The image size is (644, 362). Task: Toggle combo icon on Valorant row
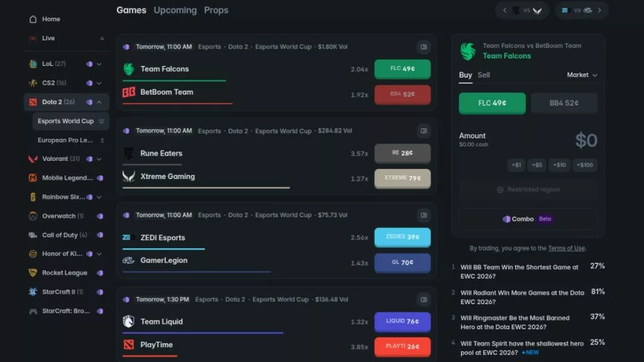[89, 159]
